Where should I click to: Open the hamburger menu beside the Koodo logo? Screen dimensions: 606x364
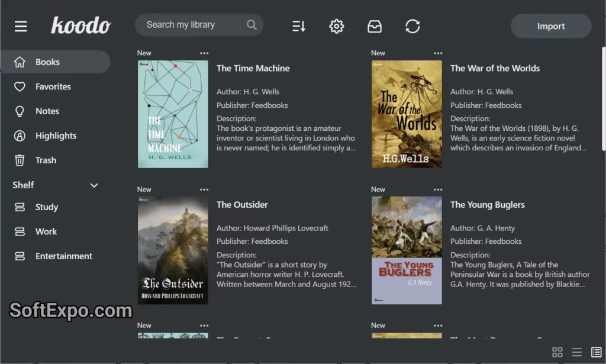point(21,26)
